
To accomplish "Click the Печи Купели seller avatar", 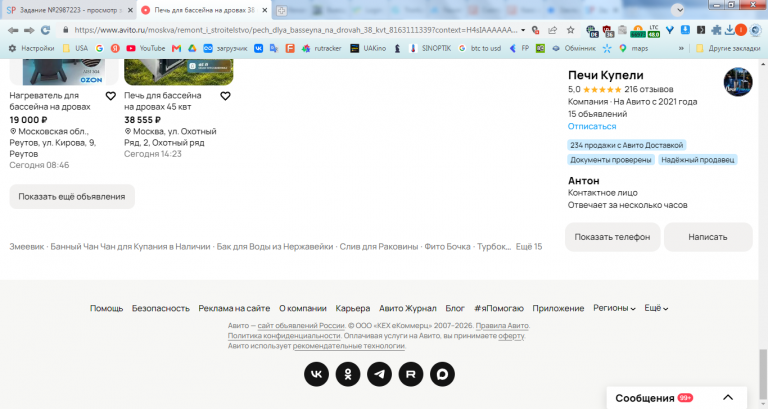I will coord(738,82).
